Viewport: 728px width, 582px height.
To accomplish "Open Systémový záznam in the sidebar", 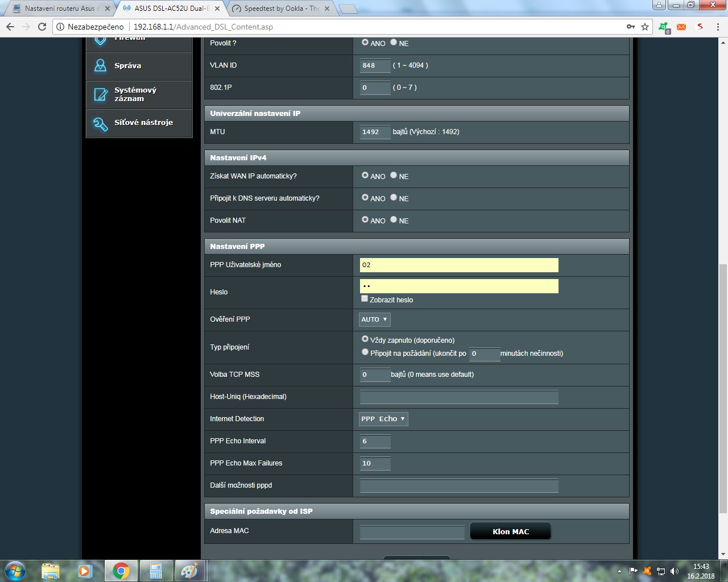I will pyautogui.click(x=139, y=94).
